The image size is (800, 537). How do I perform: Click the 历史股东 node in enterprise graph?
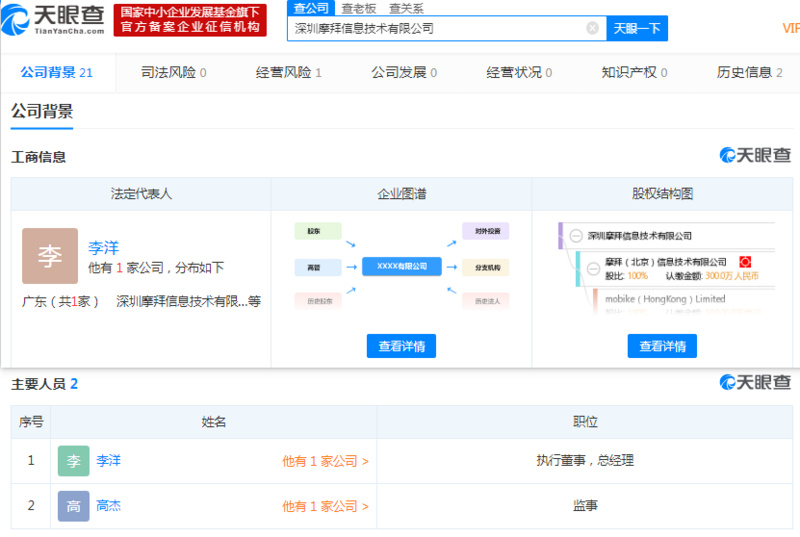[x=318, y=301]
